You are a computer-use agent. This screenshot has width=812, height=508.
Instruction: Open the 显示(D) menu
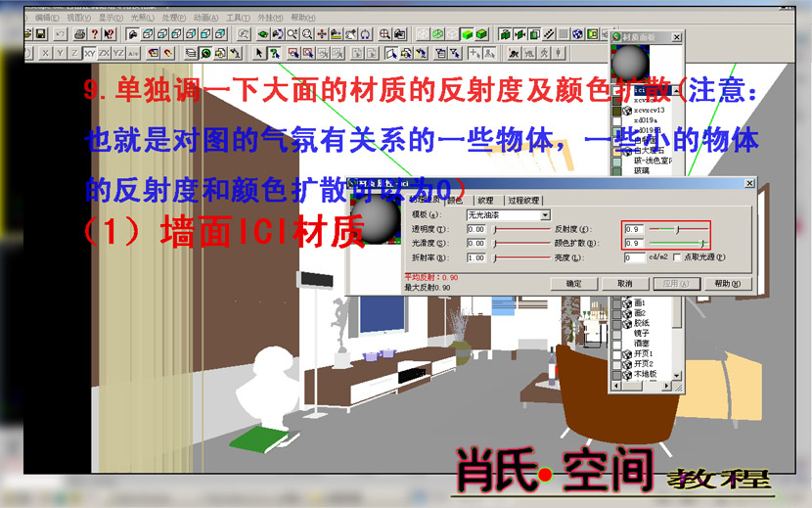[111, 18]
